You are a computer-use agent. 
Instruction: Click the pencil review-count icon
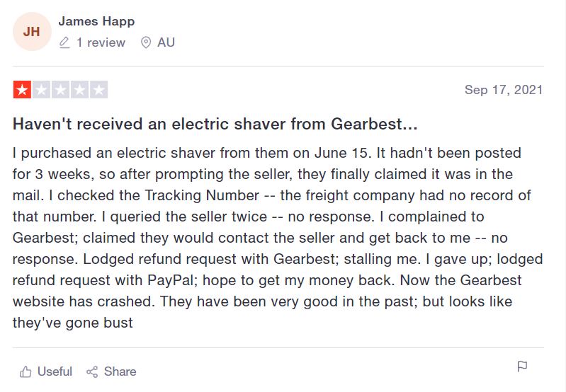click(x=64, y=42)
